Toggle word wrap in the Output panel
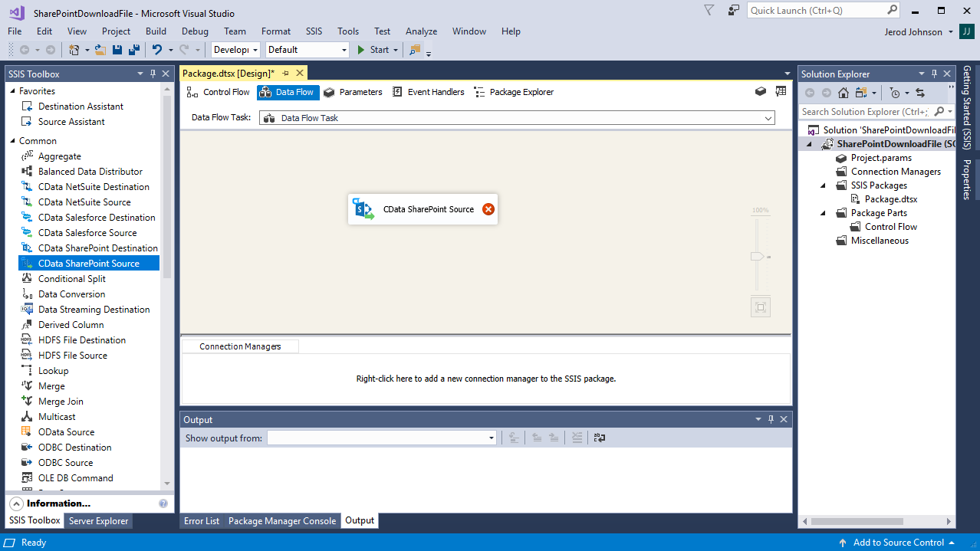980x551 pixels. click(x=600, y=438)
